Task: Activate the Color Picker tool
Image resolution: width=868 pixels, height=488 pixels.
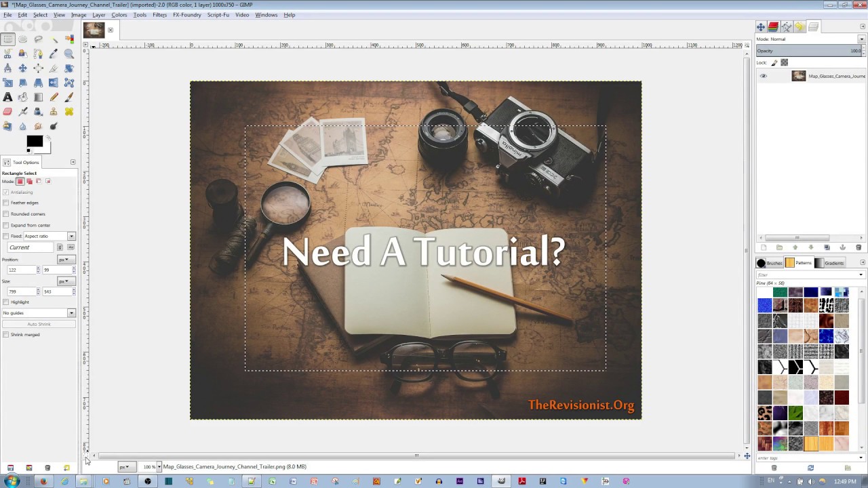Action: 54,54
